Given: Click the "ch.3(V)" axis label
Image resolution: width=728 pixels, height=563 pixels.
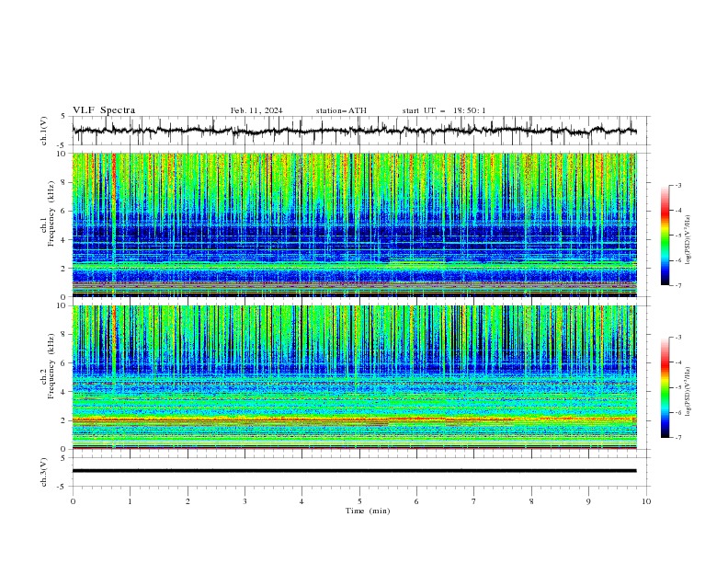Looking at the screenshot, I should [44, 472].
